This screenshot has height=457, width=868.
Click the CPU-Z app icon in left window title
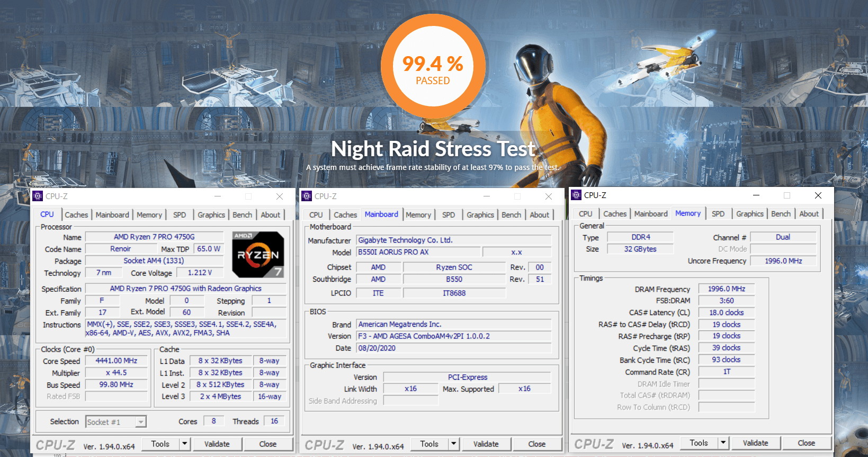38,196
